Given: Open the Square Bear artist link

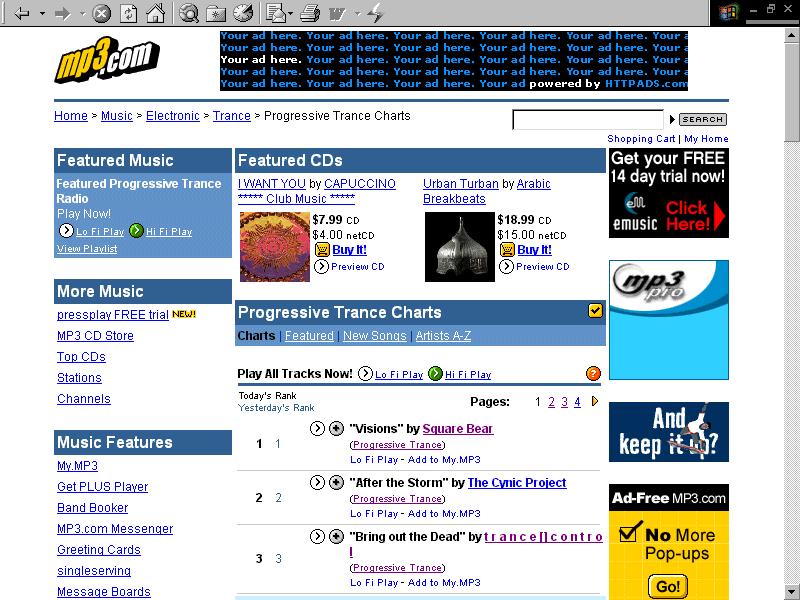Looking at the screenshot, I should pos(458,429).
